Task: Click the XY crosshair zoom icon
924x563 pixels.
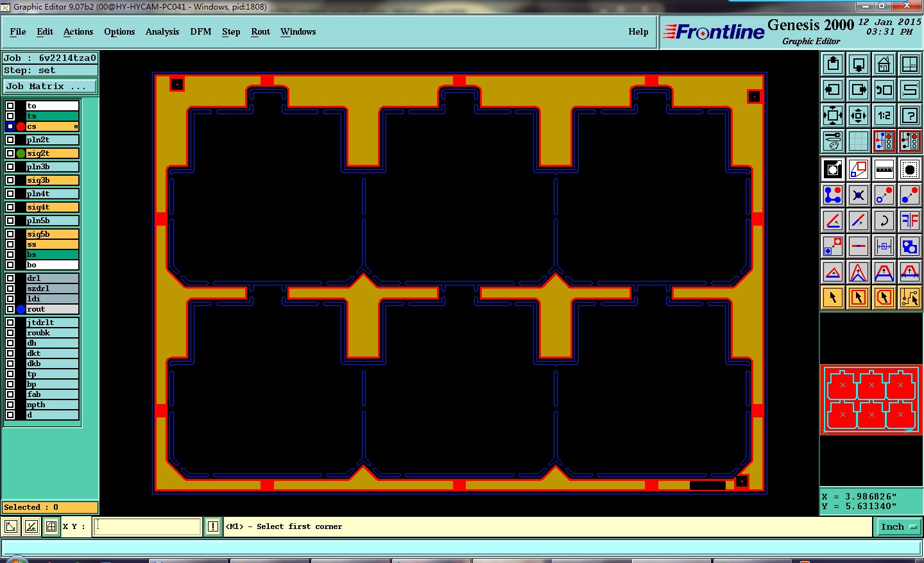Action: tap(910, 64)
